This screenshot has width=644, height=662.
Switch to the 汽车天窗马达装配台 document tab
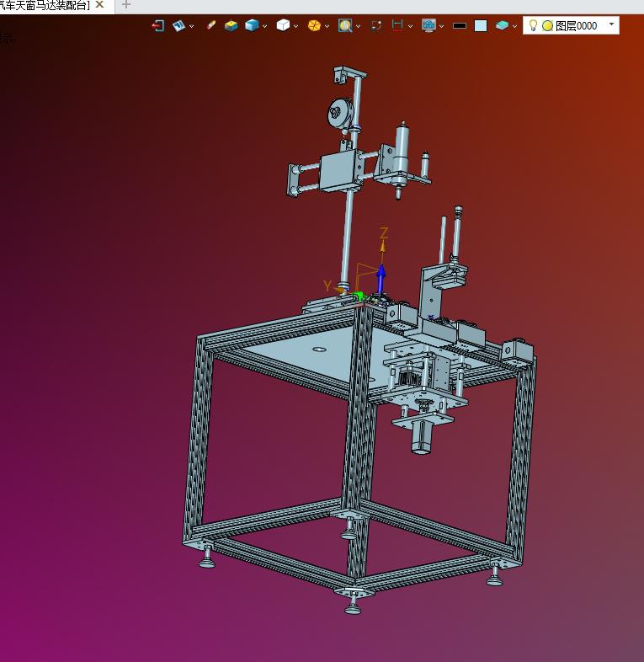coord(44,5)
